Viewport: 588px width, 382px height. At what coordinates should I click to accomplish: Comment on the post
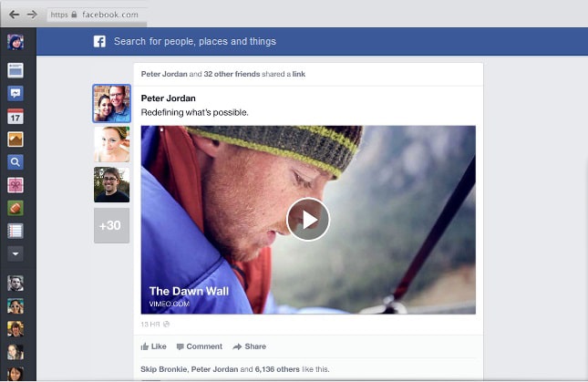coord(199,346)
